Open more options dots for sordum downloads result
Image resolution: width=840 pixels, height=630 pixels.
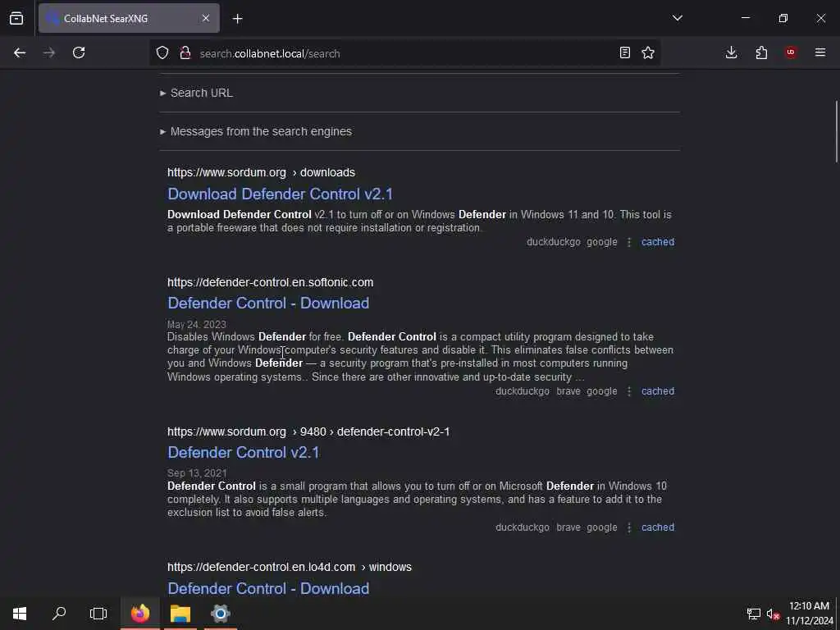click(x=629, y=242)
